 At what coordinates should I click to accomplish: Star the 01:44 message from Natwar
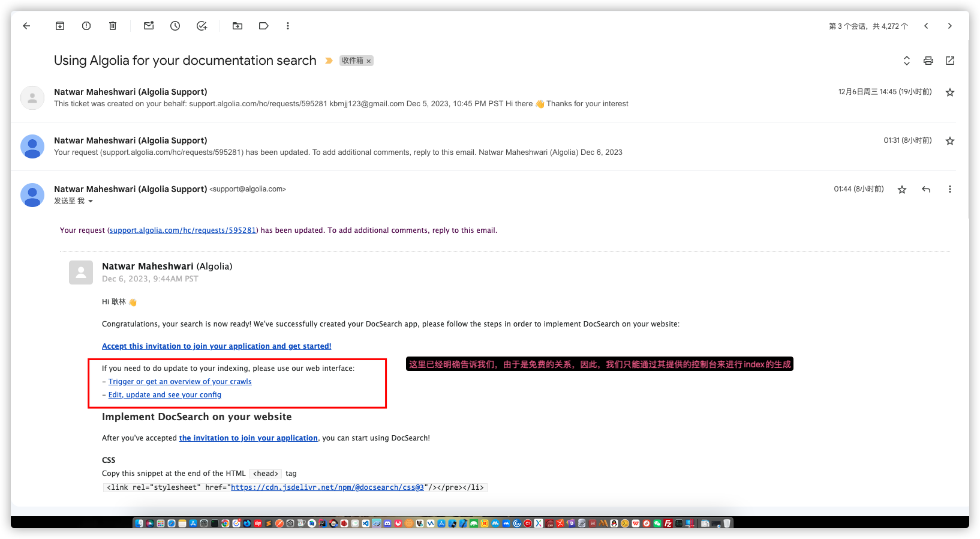click(902, 190)
